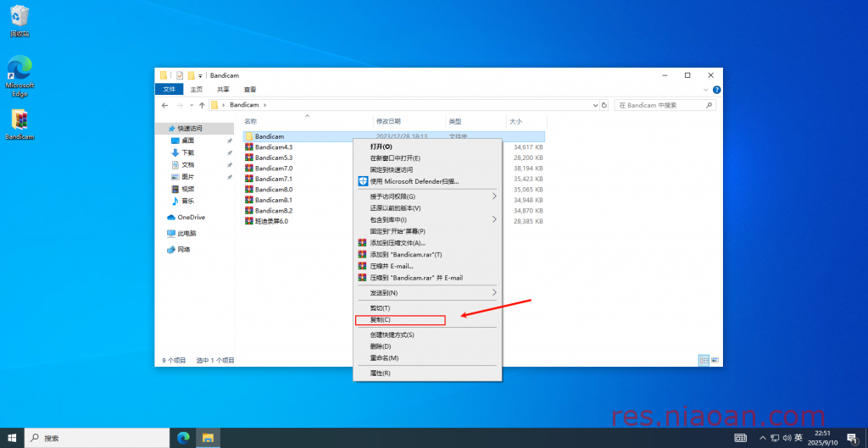Select the Bandicam5.3 archive file

pos(274,158)
